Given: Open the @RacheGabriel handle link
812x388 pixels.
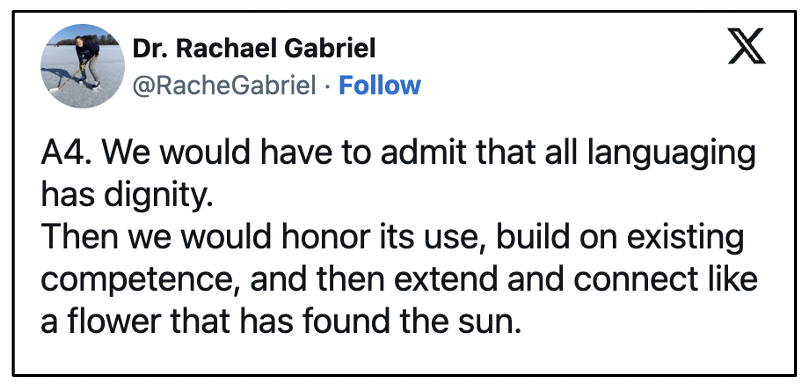Looking at the screenshot, I should 224,86.
